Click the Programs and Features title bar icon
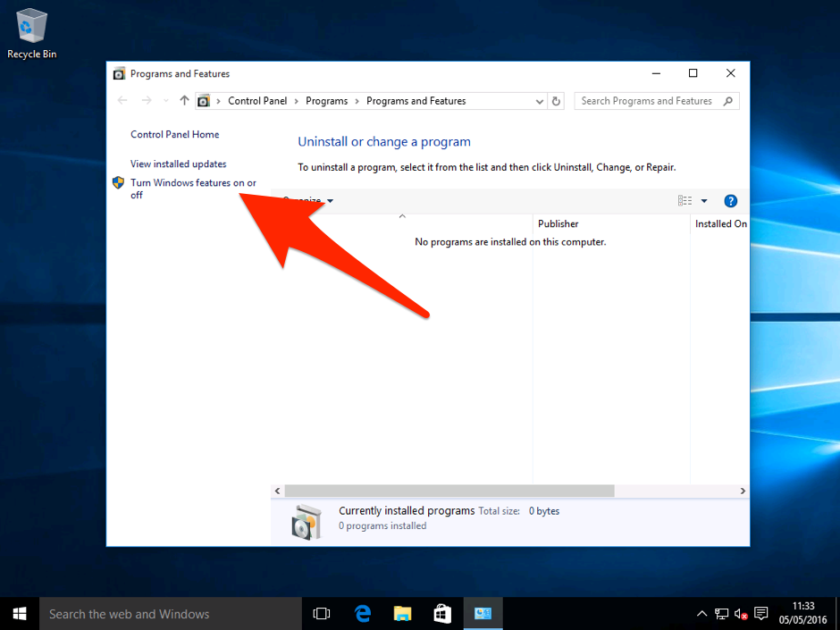The image size is (840, 630). point(119,74)
